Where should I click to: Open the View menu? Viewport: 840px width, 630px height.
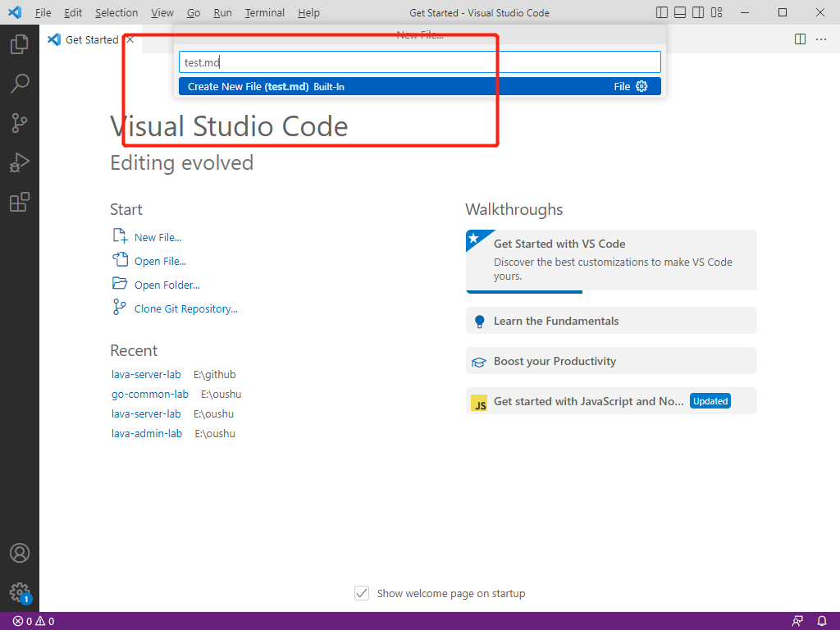click(x=162, y=12)
